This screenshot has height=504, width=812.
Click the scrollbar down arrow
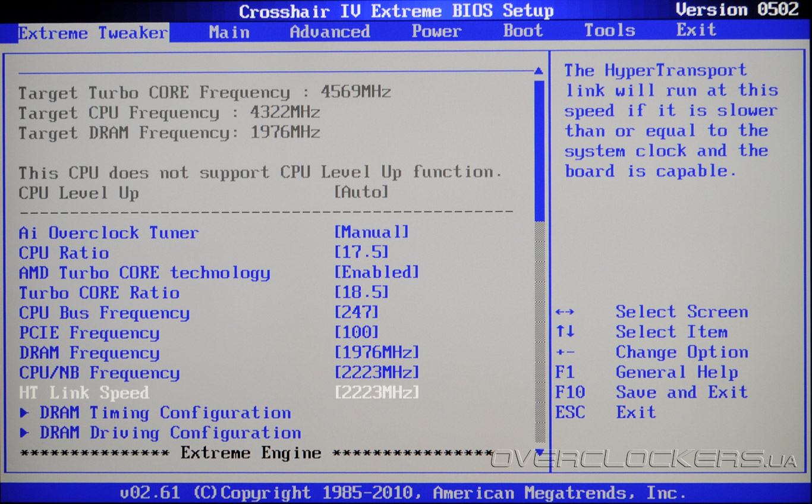(539, 453)
